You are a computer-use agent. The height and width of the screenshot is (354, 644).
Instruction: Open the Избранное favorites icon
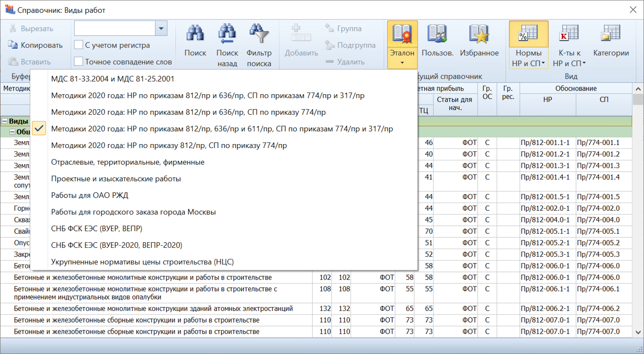click(479, 35)
